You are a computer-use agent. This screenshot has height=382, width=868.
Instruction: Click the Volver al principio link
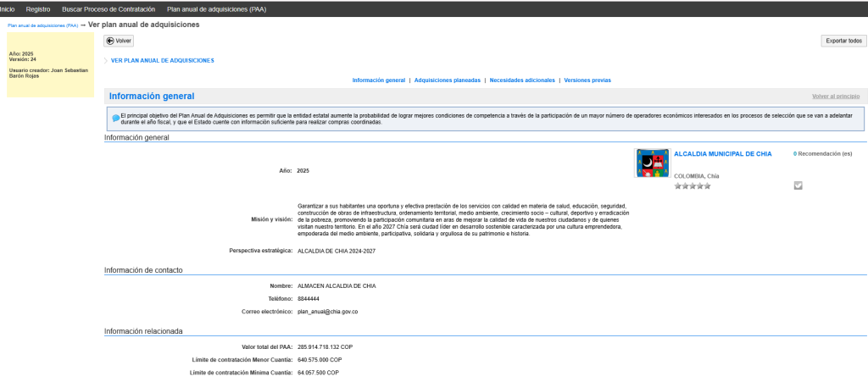pyautogui.click(x=835, y=97)
